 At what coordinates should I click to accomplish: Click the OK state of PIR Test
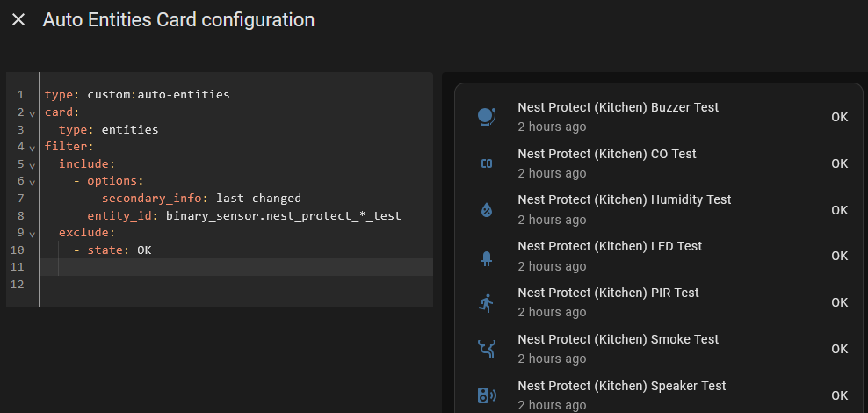(839, 303)
